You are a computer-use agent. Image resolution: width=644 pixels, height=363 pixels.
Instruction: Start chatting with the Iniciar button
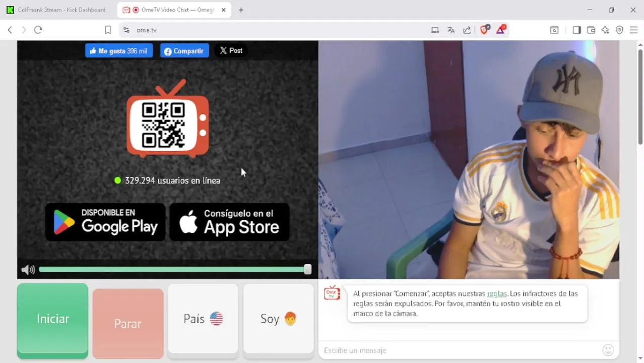53,320
